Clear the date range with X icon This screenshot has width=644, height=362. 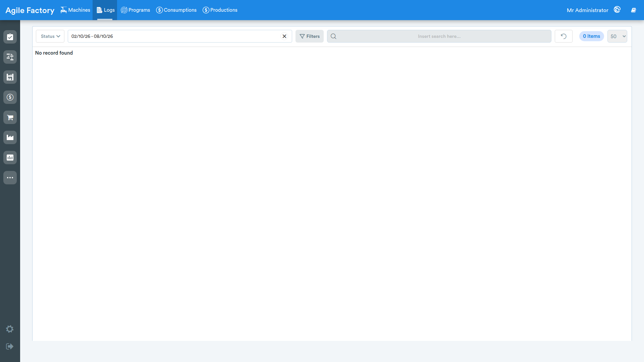(284, 36)
